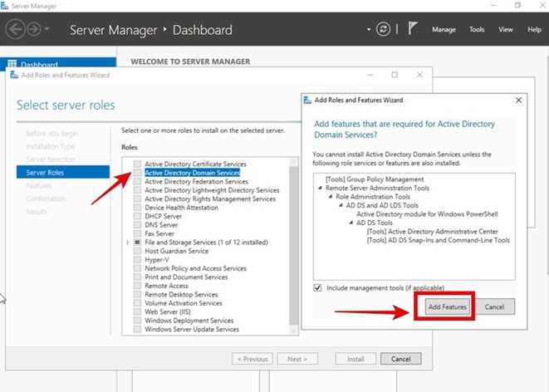Open the notifications flag icon

click(413, 28)
